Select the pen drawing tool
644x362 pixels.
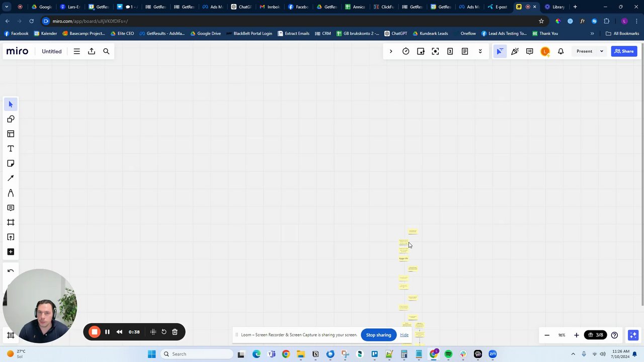(11, 193)
